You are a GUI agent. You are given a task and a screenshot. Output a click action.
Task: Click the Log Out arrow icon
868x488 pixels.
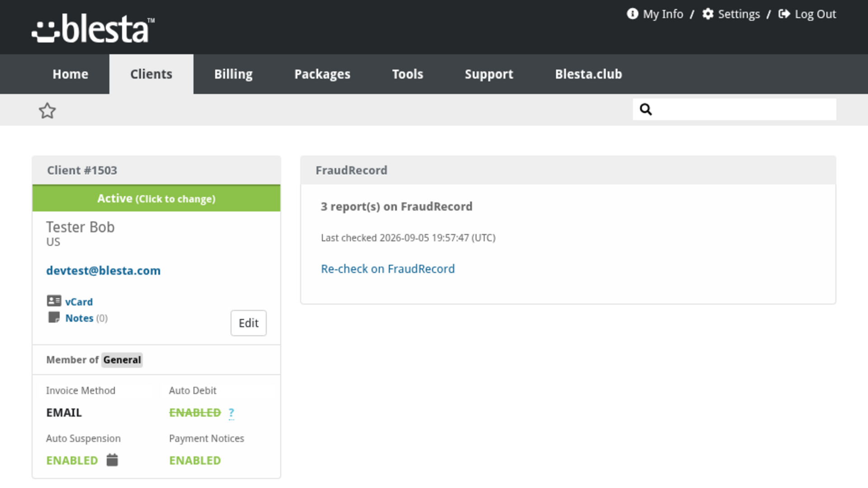(784, 14)
